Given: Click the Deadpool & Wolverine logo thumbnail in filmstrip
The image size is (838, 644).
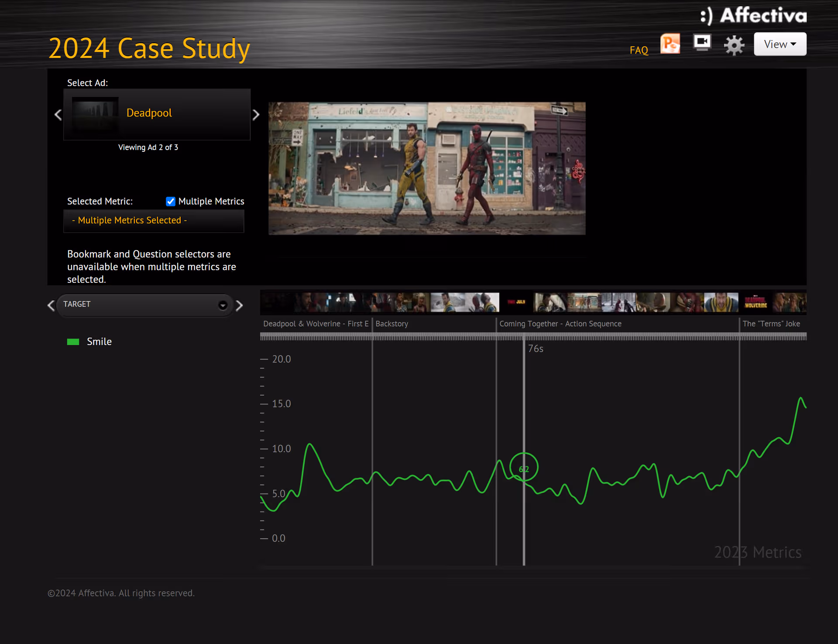Looking at the screenshot, I should [x=756, y=302].
